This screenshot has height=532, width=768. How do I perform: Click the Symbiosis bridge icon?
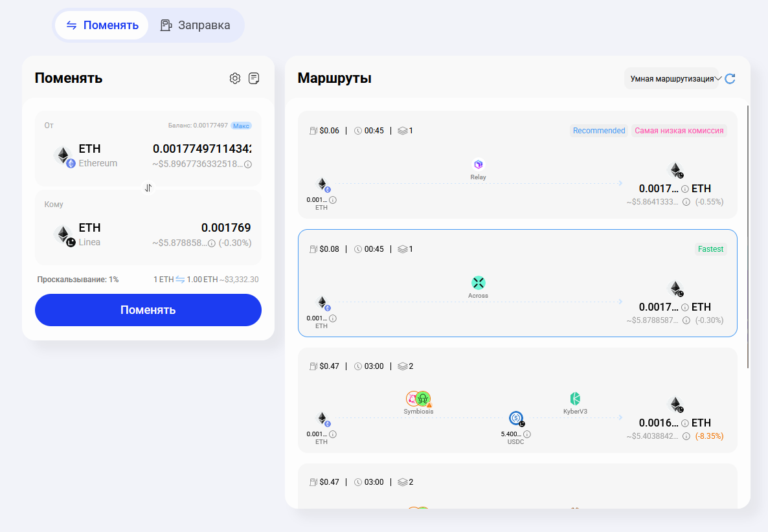tap(418, 399)
